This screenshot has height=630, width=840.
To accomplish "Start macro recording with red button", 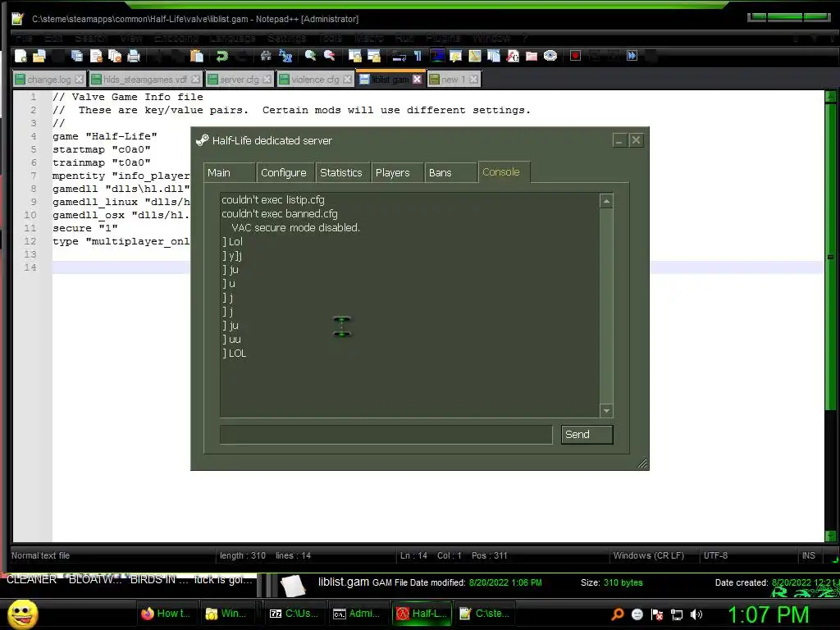I will point(575,56).
